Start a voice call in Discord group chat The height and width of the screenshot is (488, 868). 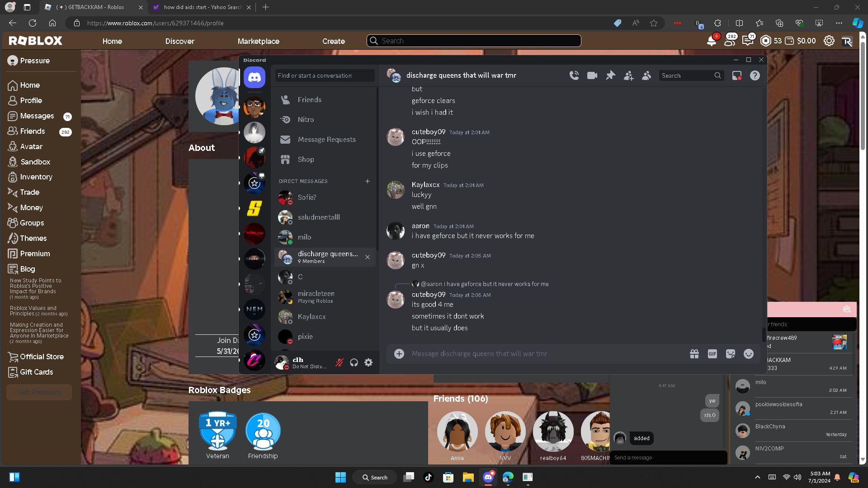coord(574,75)
